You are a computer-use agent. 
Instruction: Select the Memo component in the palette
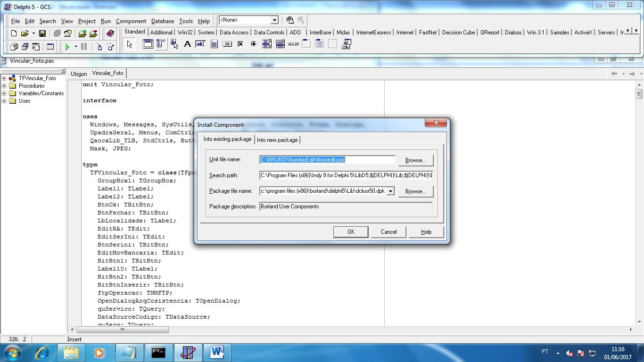point(214,44)
